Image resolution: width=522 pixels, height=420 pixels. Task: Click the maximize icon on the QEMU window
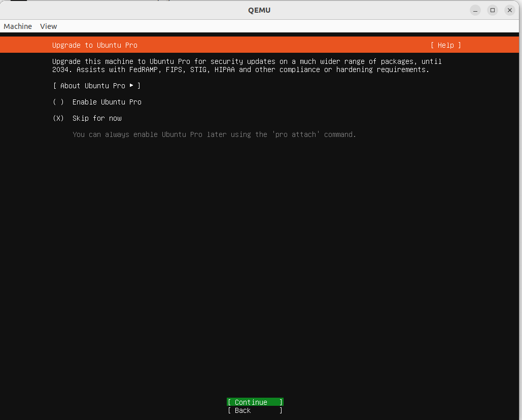coord(493,10)
